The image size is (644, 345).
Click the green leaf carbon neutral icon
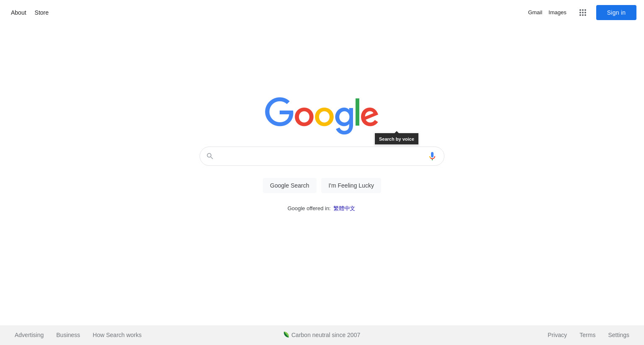tap(286, 335)
